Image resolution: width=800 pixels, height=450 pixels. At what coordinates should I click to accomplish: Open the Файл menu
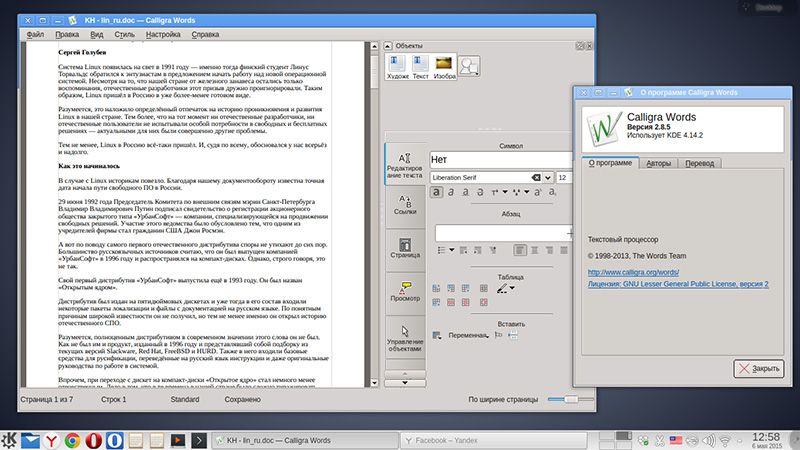coord(35,34)
